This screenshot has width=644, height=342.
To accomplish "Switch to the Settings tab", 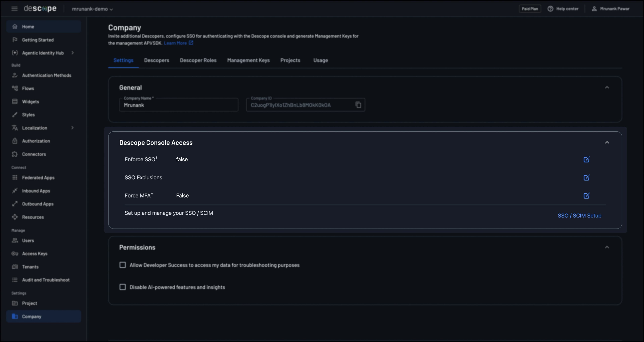I will coord(123,60).
